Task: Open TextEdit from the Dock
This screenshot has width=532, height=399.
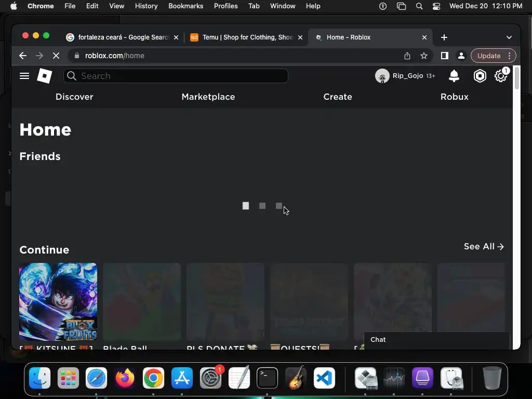Action: click(239, 378)
